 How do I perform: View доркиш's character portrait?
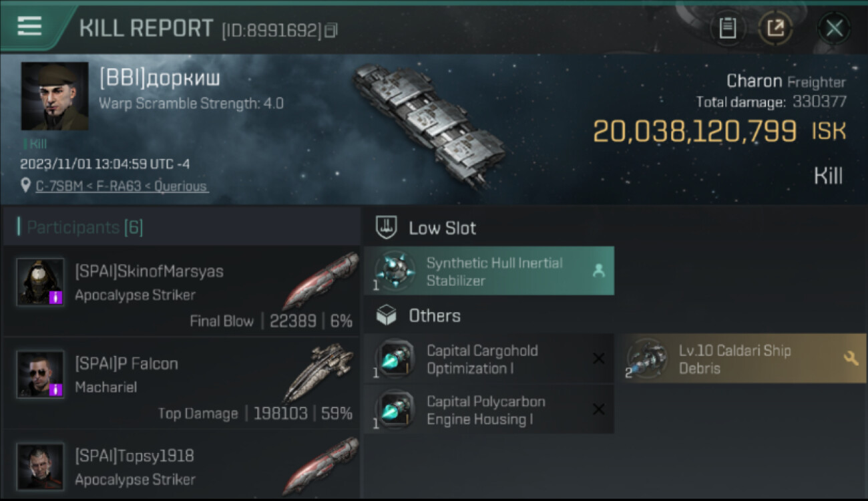(55, 96)
